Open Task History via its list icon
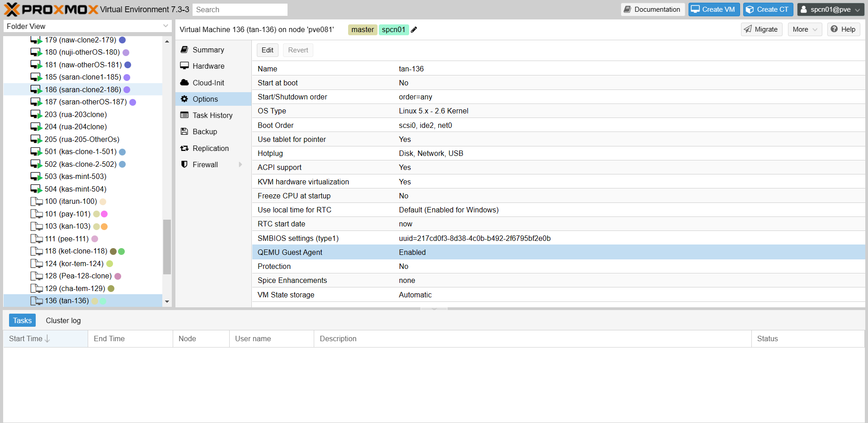The height and width of the screenshot is (423, 868). [184, 115]
